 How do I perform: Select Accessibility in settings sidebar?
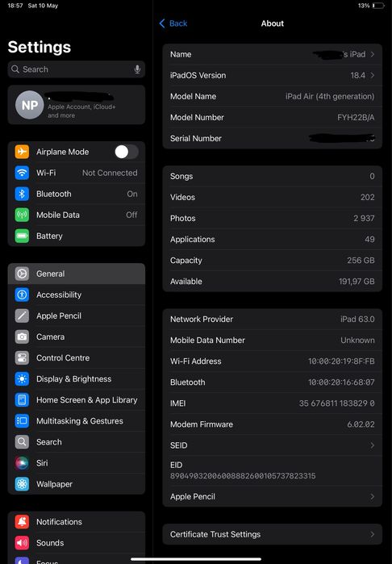[77, 295]
